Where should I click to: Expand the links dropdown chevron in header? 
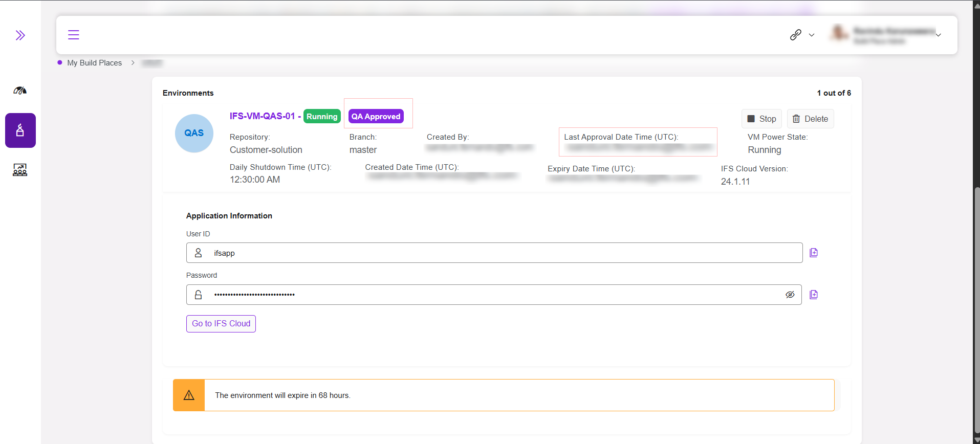[812, 35]
